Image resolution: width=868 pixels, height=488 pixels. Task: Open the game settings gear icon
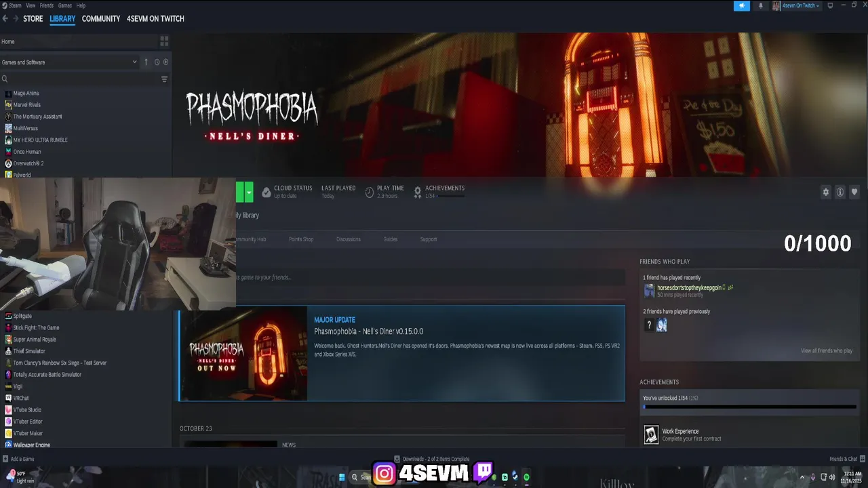pos(826,192)
